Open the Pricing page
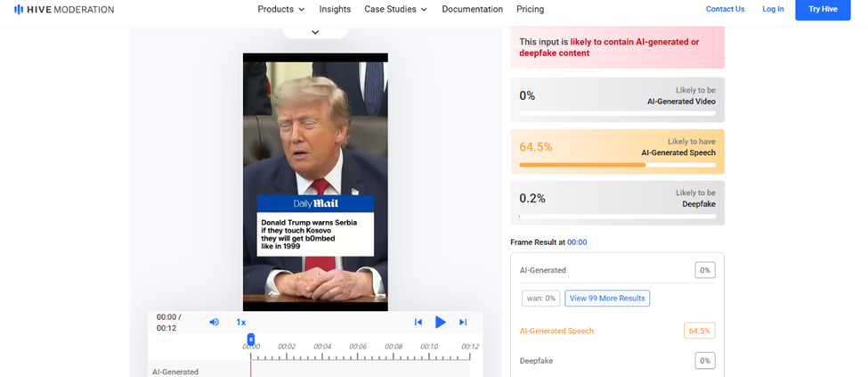This screenshot has height=377, width=868. pos(531,10)
